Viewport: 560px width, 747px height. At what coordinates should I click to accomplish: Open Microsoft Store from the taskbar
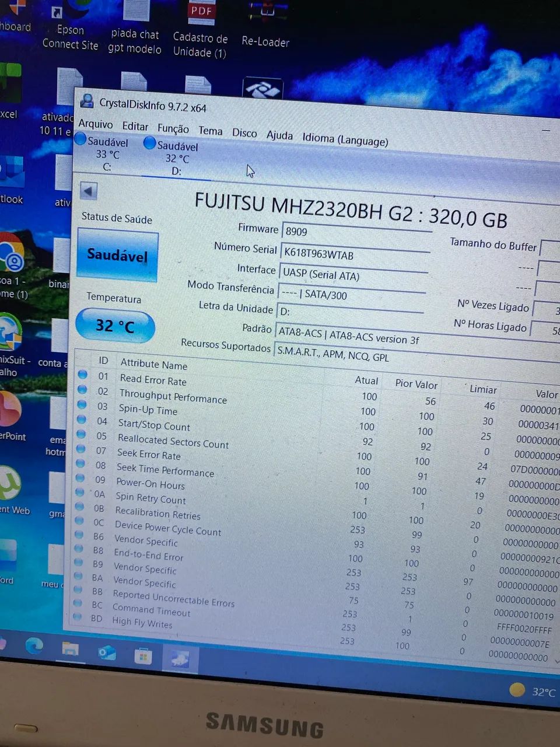coord(143,657)
